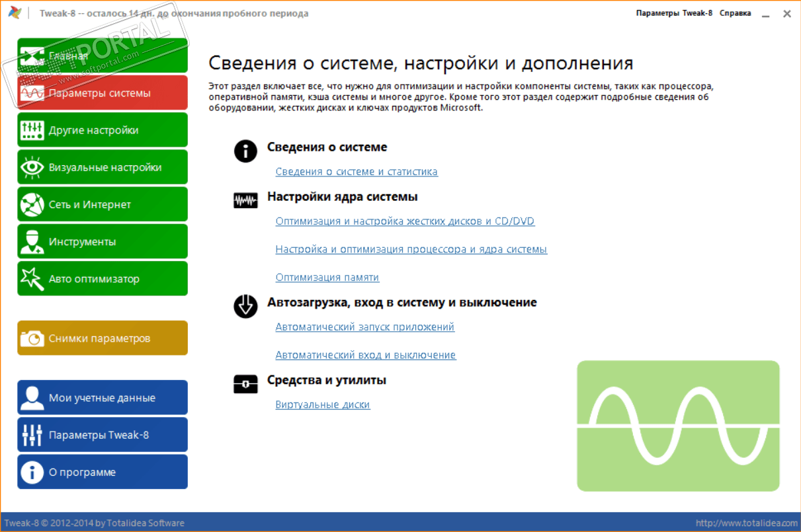Click the Tweak-8 copyright text in status bar
The height and width of the screenshot is (532, 801).
click(x=93, y=523)
